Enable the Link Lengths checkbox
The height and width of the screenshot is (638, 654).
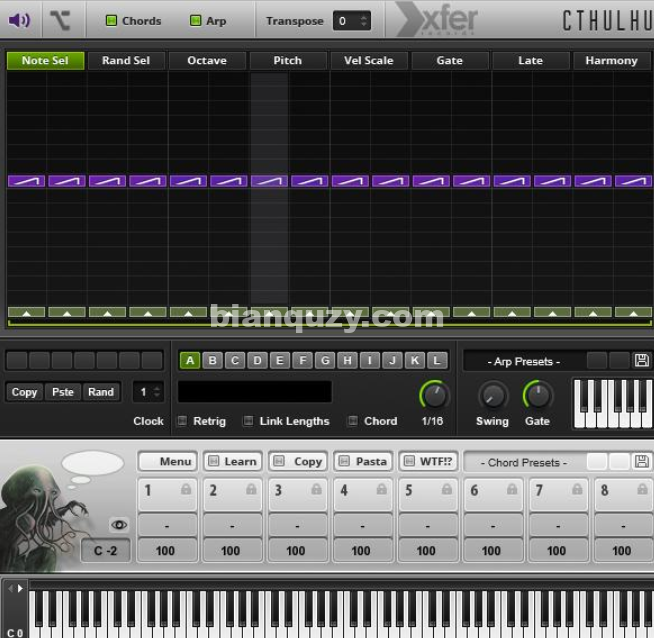[248, 421]
